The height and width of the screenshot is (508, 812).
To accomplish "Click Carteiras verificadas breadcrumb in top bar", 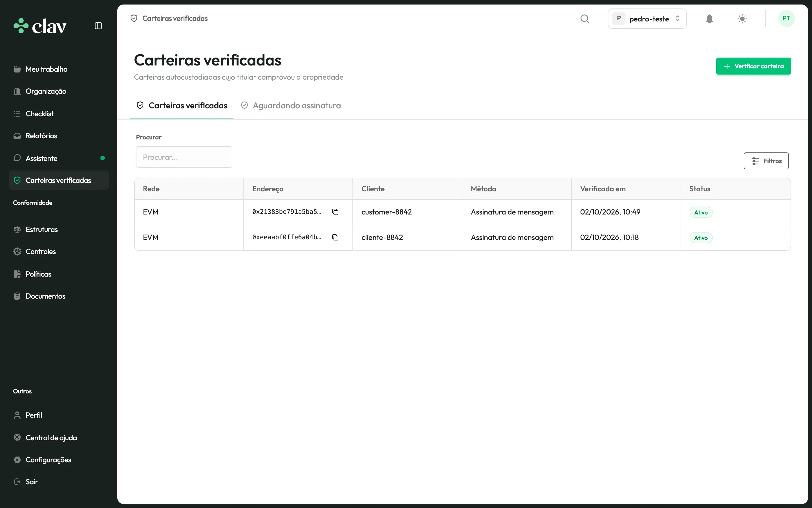I will click(x=169, y=18).
